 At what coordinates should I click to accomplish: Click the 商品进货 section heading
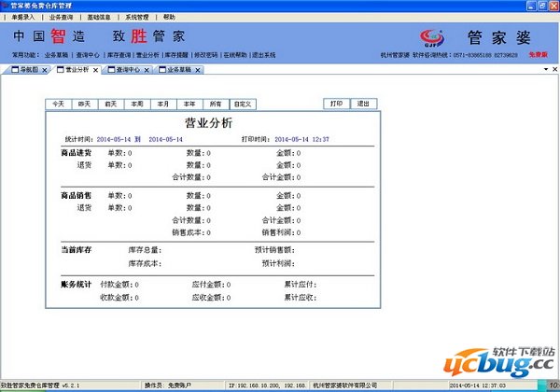point(77,153)
